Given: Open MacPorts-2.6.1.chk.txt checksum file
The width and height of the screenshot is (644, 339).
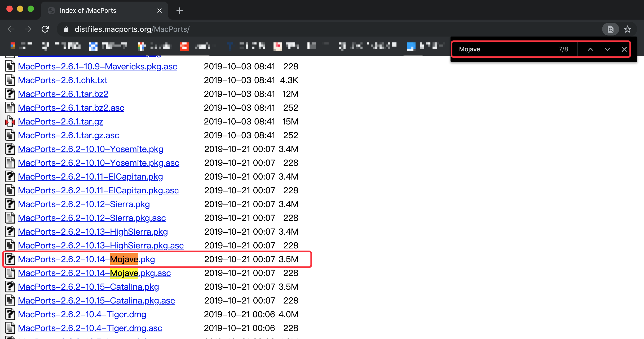Looking at the screenshot, I should click(x=63, y=80).
